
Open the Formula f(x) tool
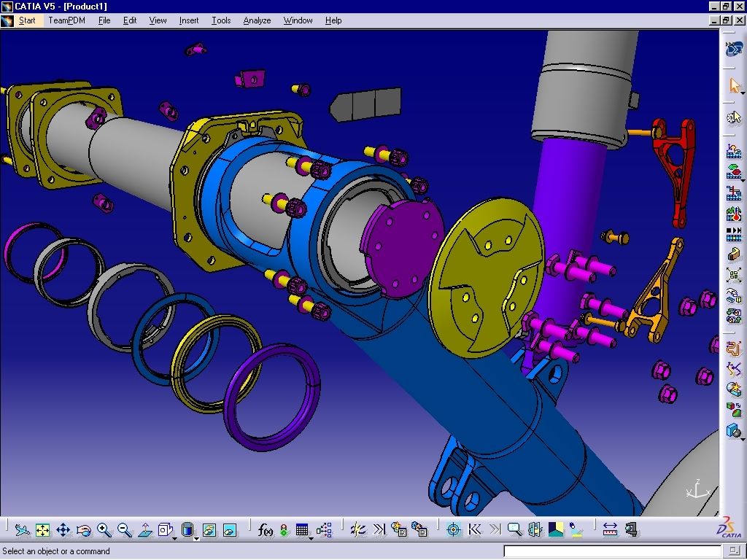[265, 530]
